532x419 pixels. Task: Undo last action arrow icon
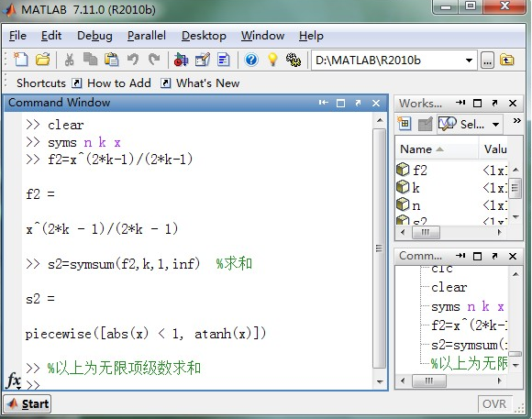133,60
